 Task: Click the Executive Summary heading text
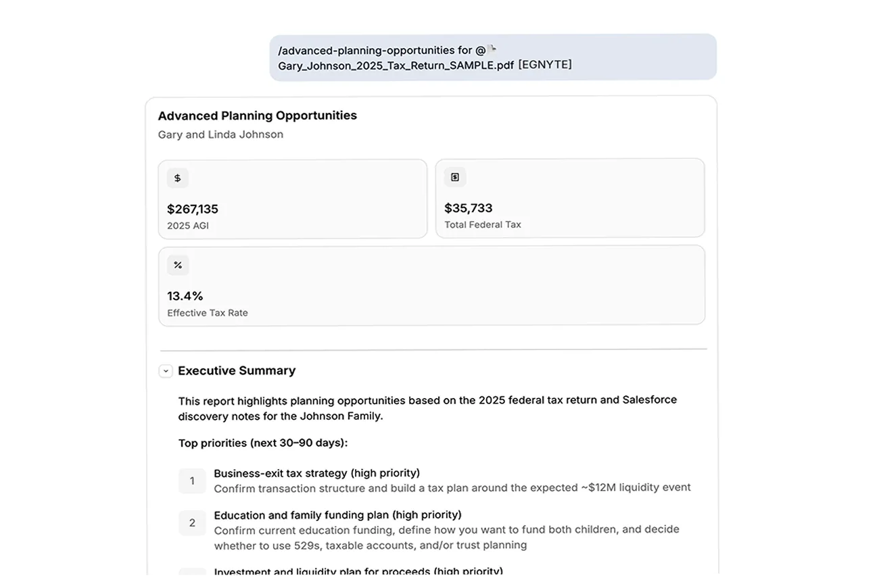click(237, 371)
